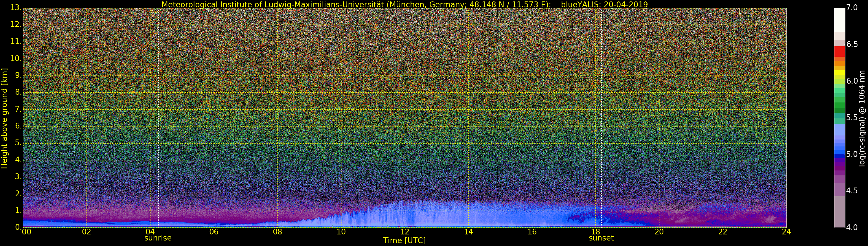The height and width of the screenshot is (246, 868).
Task: Click the '7.0' colorbar tick label
Action: pyautogui.click(x=852, y=8)
